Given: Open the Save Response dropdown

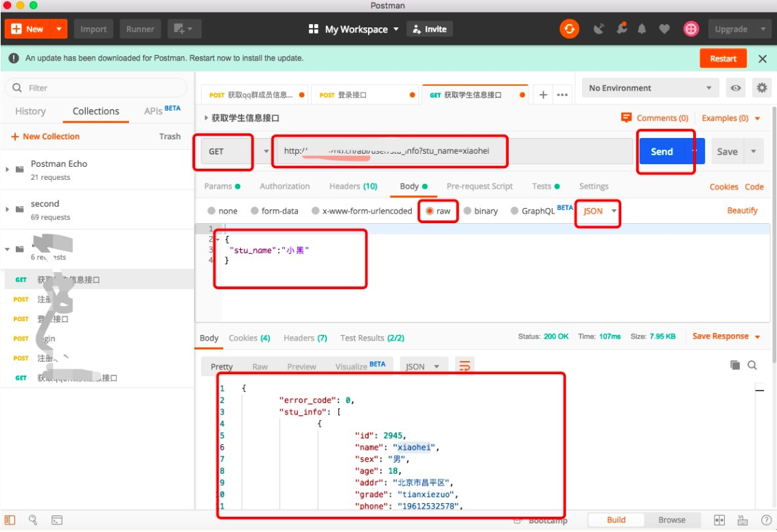Looking at the screenshot, I should [x=726, y=336].
